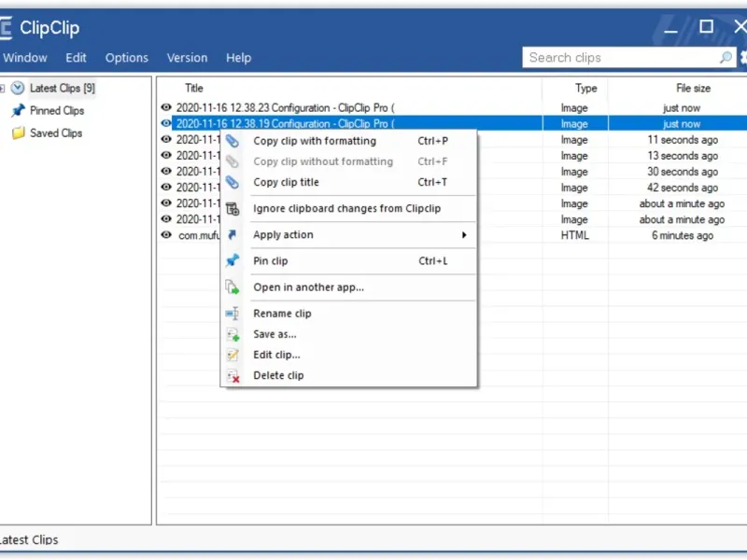Click the magnifier icon in the search box
Viewport: 747px width, 560px height.
coord(726,58)
